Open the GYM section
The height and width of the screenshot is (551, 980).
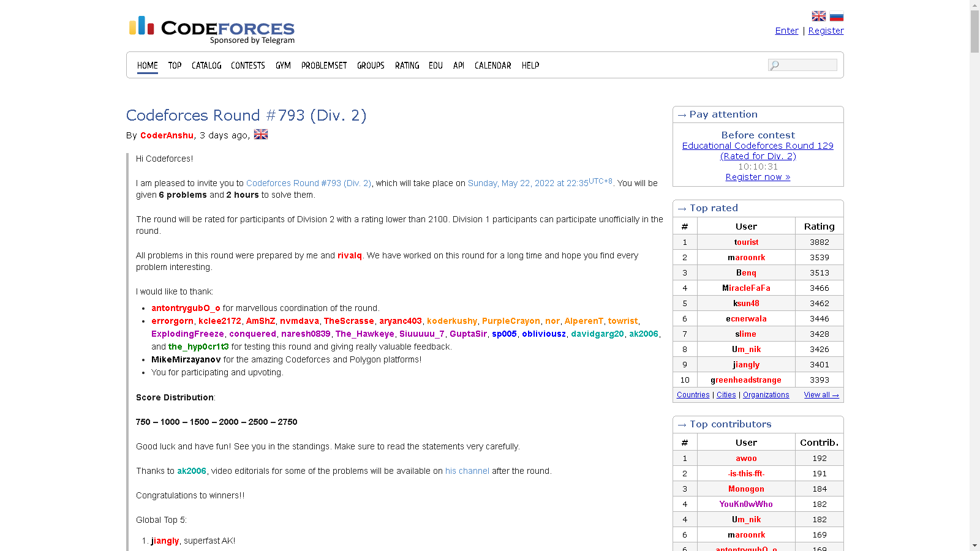point(283,66)
